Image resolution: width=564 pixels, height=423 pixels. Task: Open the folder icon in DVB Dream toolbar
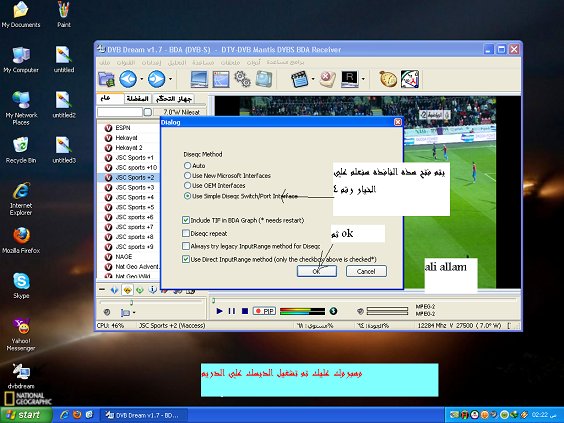[106, 79]
